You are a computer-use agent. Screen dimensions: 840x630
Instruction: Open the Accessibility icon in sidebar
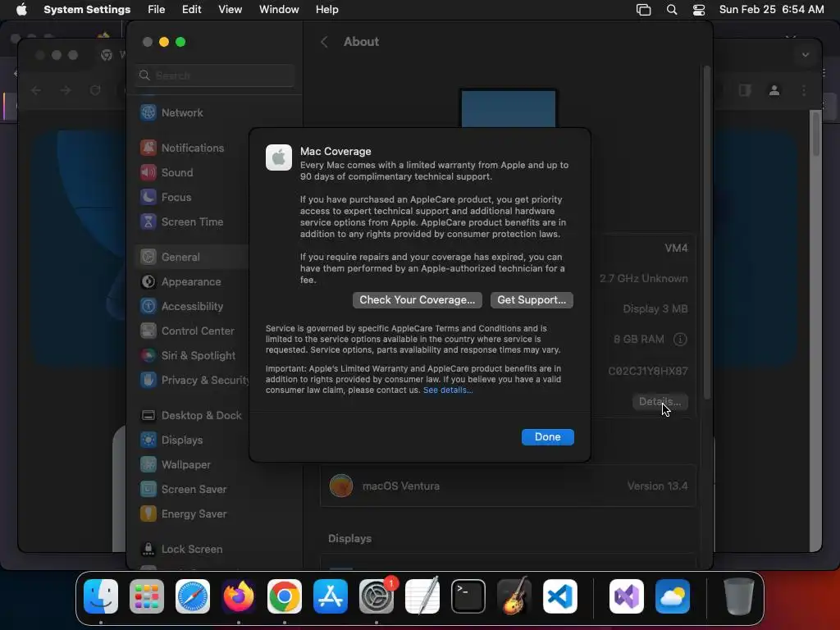point(148,307)
